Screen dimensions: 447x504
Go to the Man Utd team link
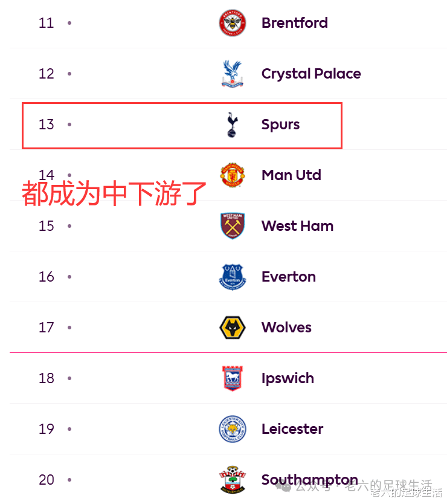(x=291, y=175)
